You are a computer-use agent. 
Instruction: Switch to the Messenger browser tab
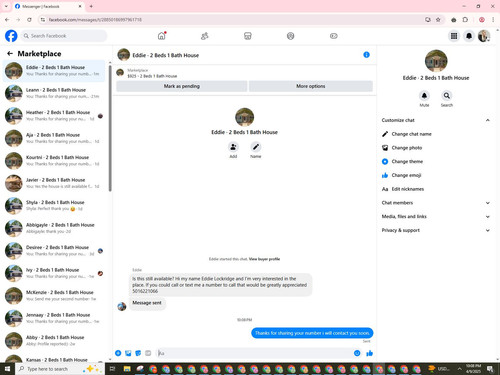(48, 6)
